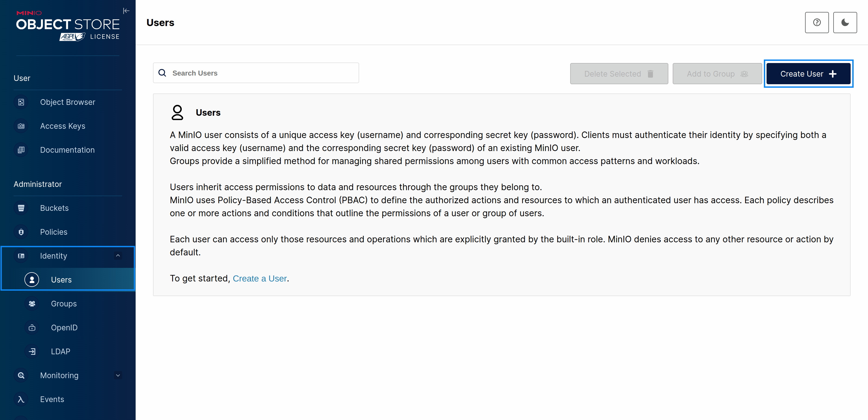Screen dimensions: 868x420
Task: Click the Add to Group button
Action: (x=717, y=74)
